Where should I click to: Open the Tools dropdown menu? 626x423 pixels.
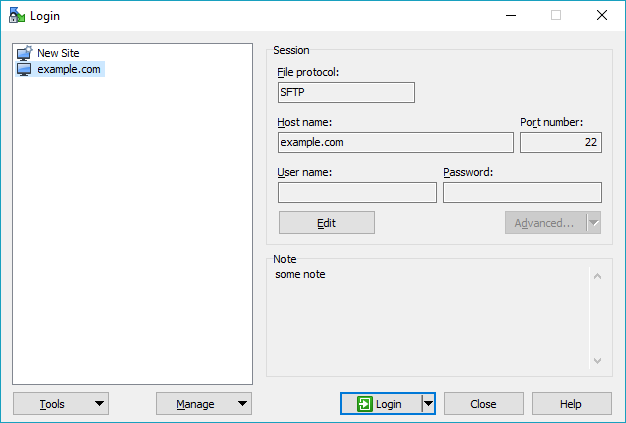click(x=61, y=404)
